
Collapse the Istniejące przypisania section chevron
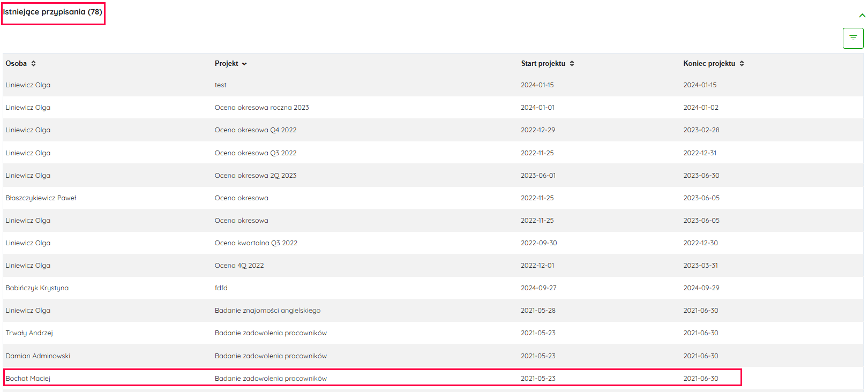(x=862, y=16)
